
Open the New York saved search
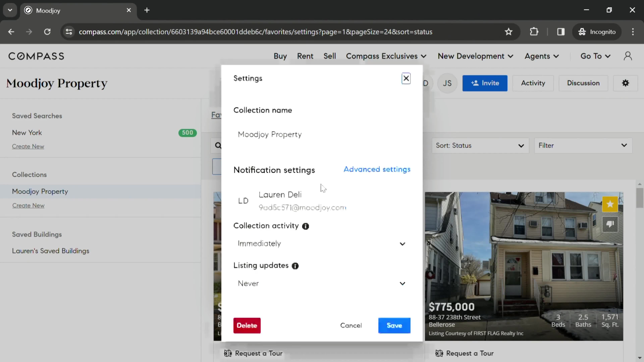coord(27,133)
